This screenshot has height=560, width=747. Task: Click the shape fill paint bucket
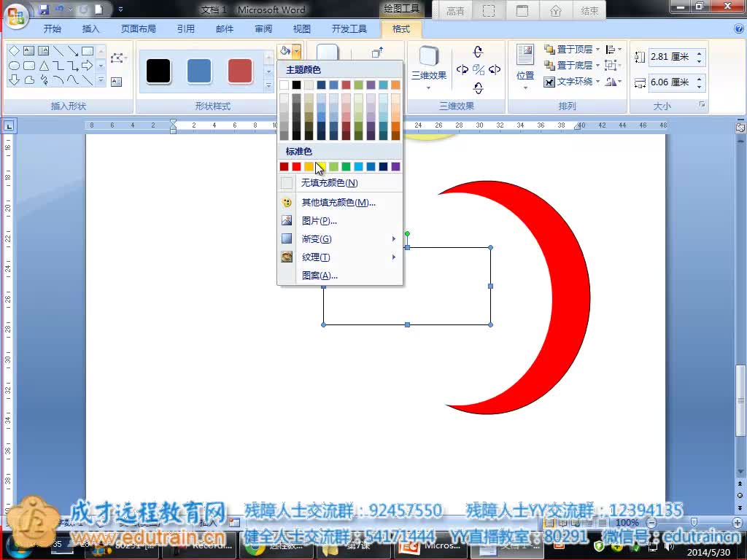(285, 51)
